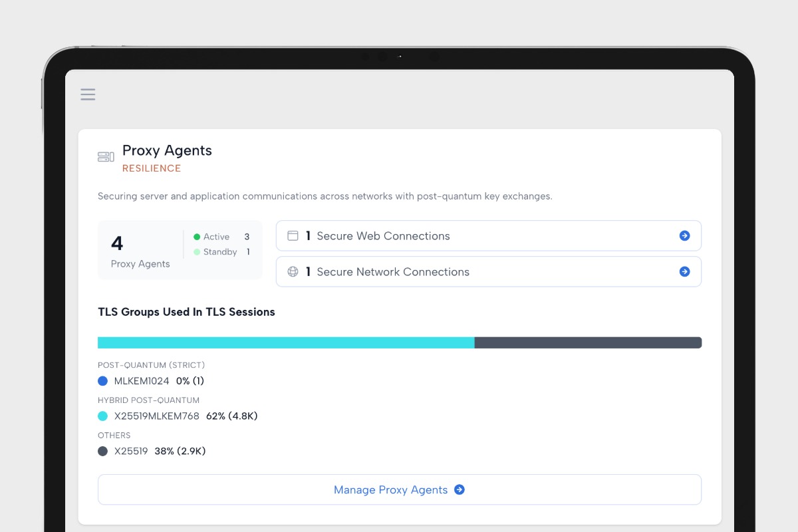Screen dimensions: 798x532
Task: Click the 'POST-QUANTUM (STRICT)' label
Action: [x=151, y=365]
